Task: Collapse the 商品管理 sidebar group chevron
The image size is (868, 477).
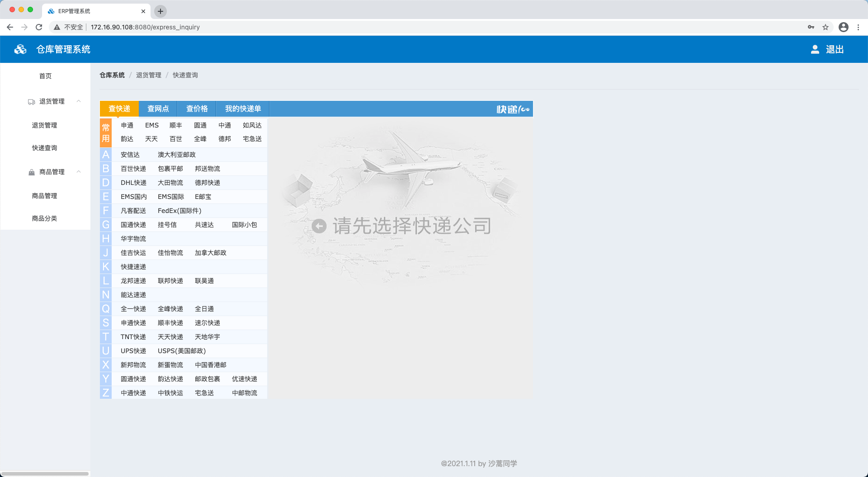Action: (79, 172)
